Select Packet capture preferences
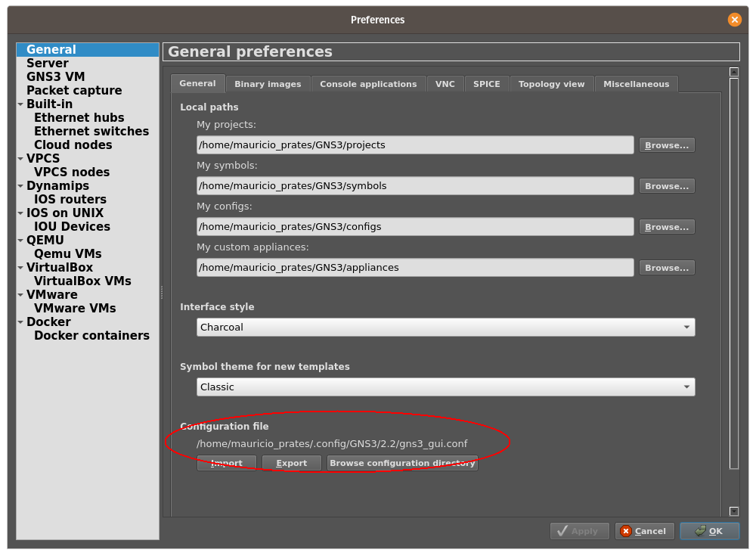The image size is (756, 556). pyautogui.click(x=73, y=90)
